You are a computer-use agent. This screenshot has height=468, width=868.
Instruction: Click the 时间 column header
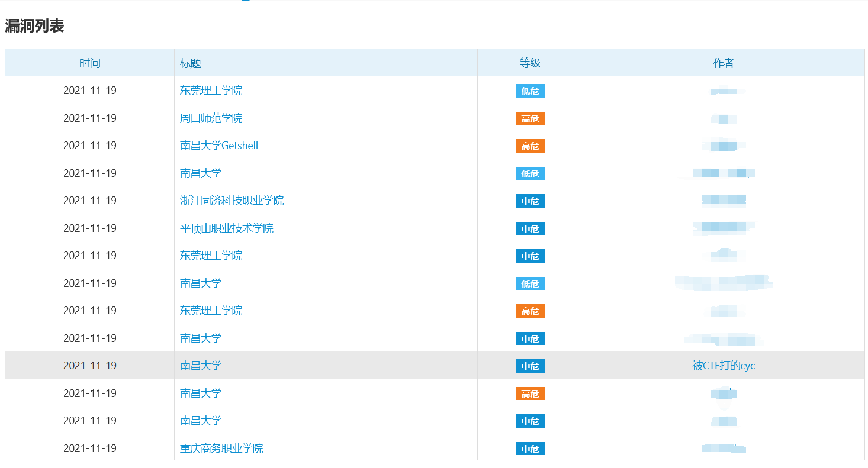(x=90, y=63)
